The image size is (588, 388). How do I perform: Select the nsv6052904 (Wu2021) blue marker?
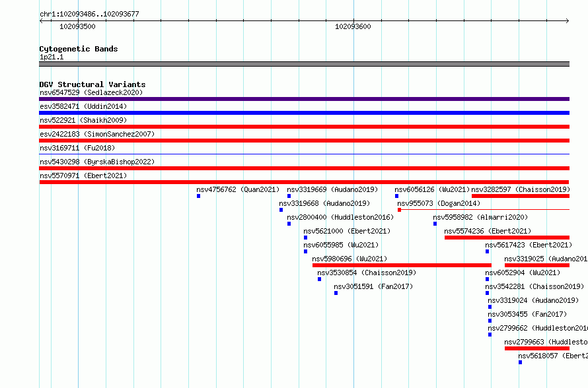coord(487,279)
